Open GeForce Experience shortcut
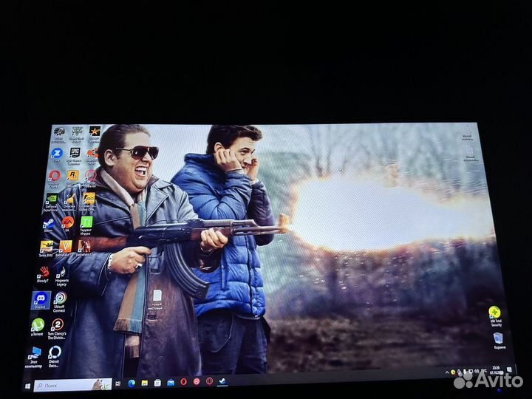Image resolution: width=532 pixels, height=399 pixels. 51,203
